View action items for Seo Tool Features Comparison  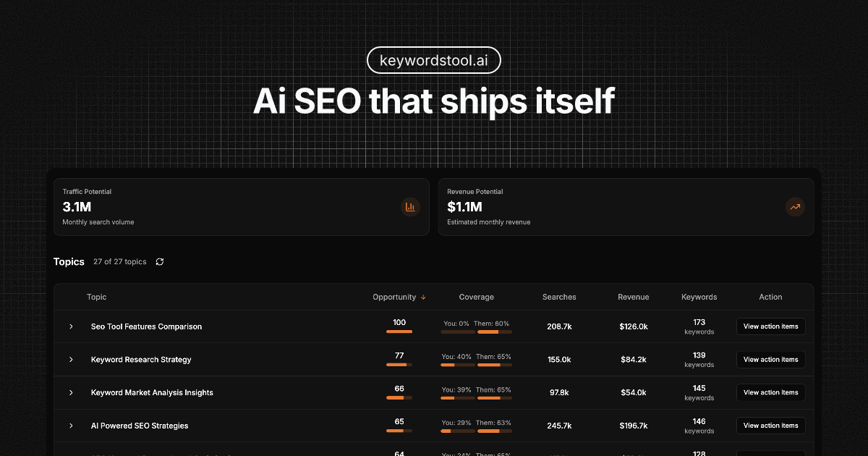770,326
